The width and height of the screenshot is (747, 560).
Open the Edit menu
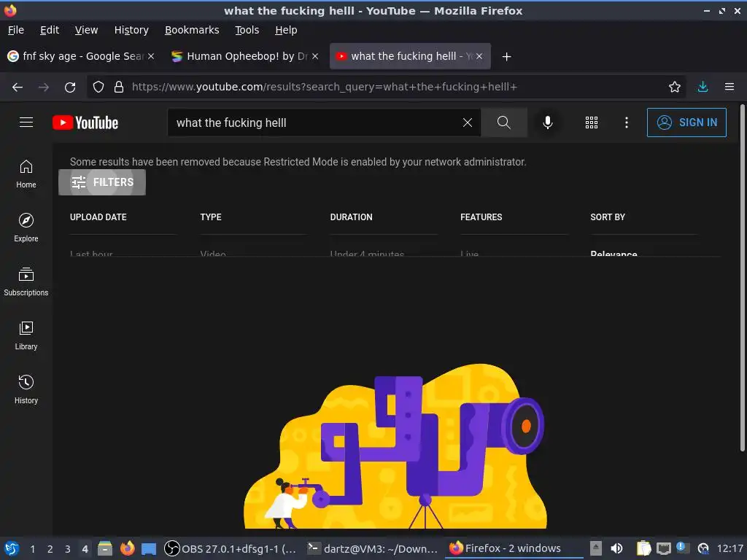click(x=50, y=30)
